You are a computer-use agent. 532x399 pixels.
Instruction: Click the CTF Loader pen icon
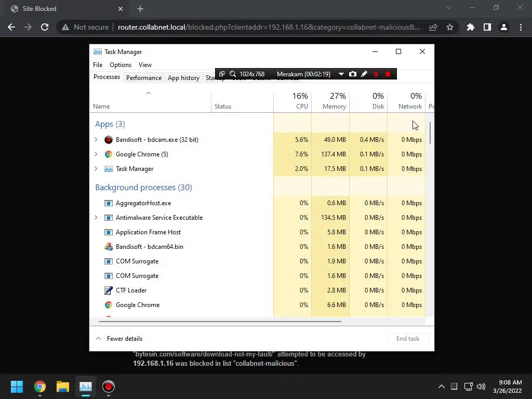108,290
